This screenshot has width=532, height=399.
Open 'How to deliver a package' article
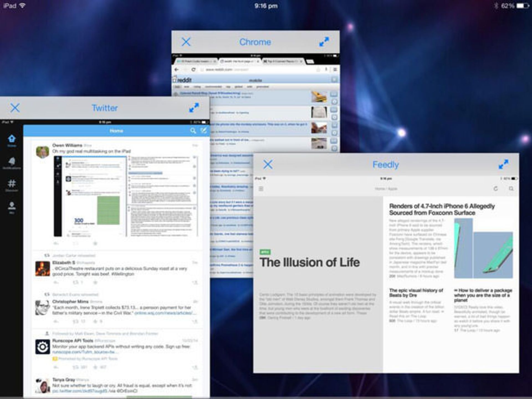[483, 295]
